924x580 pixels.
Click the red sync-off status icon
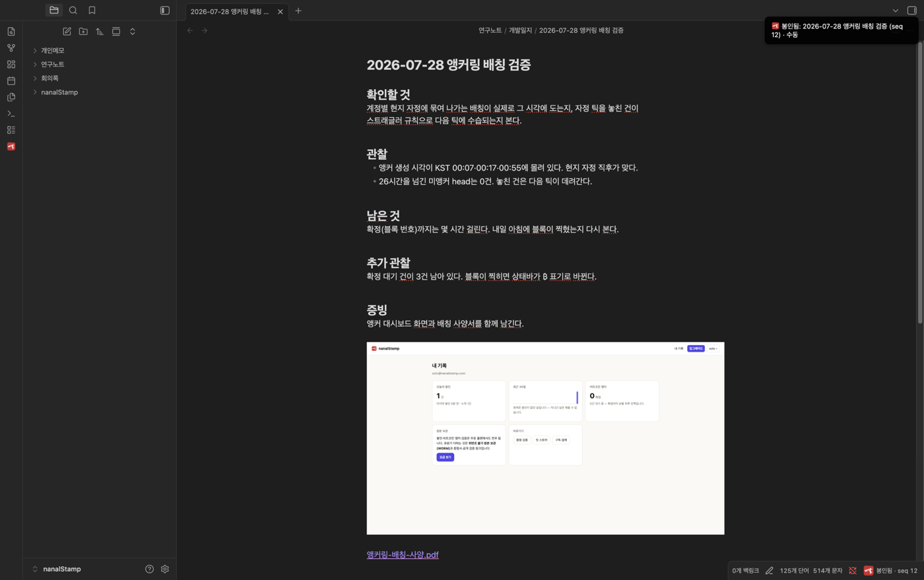(x=853, y=571)
